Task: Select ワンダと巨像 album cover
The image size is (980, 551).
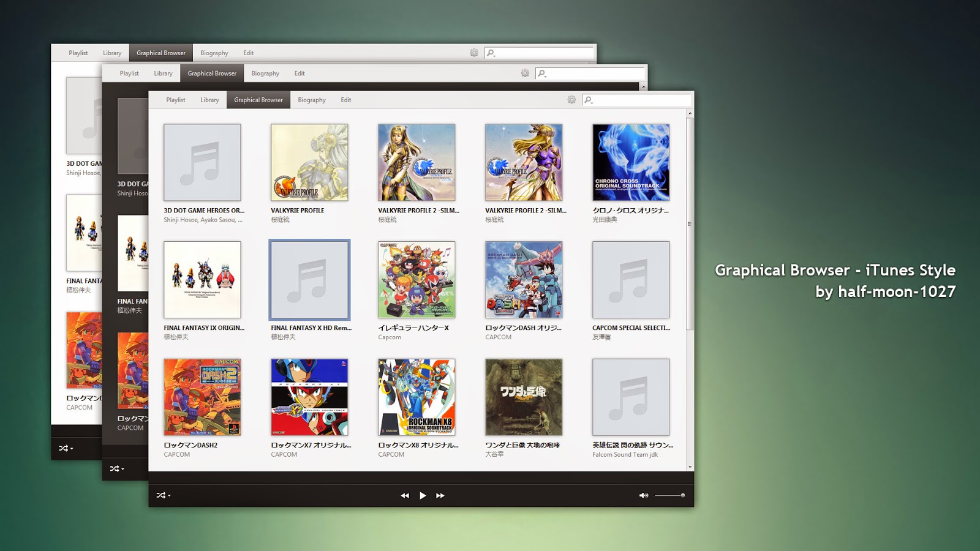Action: tap(524, 397)
